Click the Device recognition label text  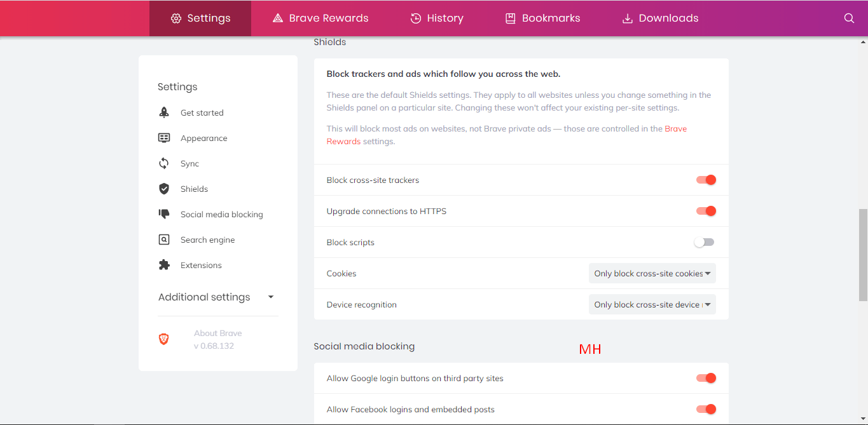tap(362, 304)
